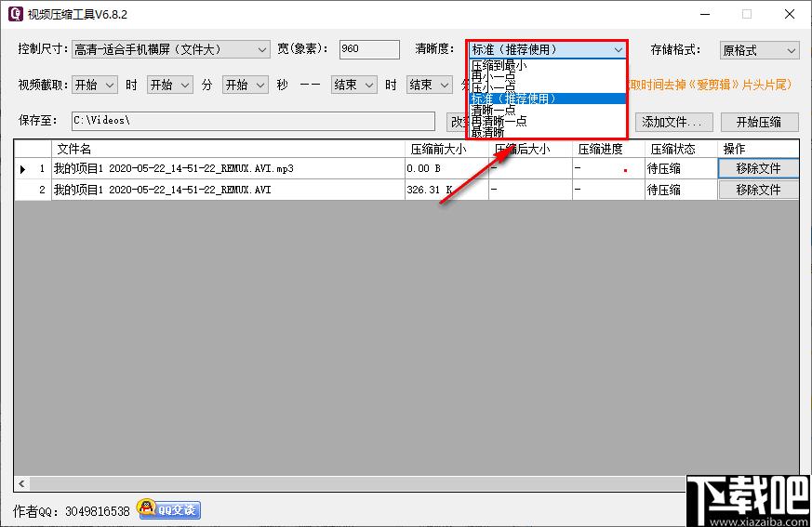The image size is (812, 527).
Task: Click the 操作 column header
Action: pyautogui.click(x=759, y=149)
